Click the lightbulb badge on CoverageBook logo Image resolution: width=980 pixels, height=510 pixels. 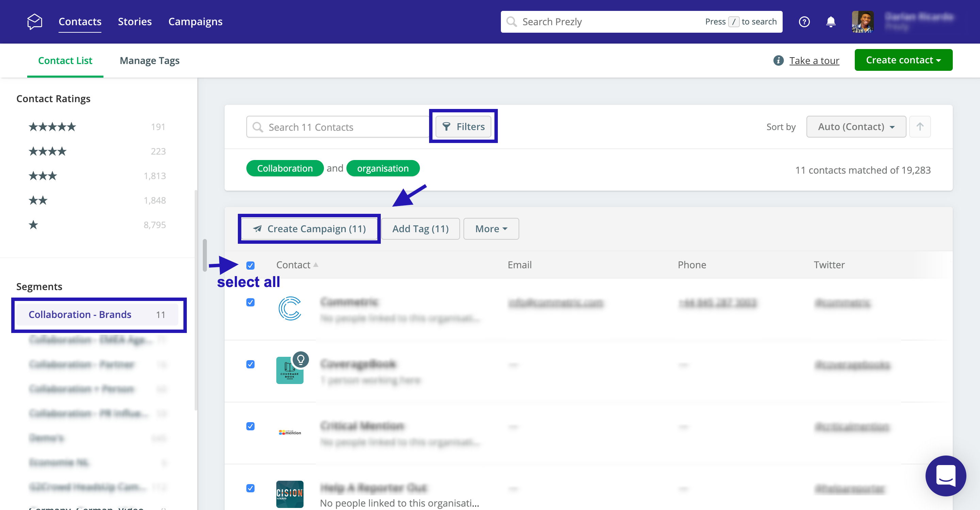300,359
